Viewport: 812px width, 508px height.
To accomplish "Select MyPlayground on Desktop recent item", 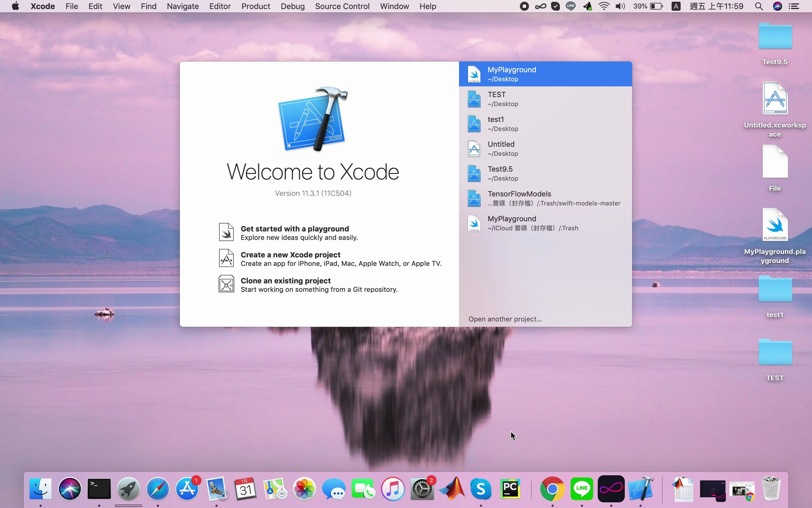I will point(545,74).
